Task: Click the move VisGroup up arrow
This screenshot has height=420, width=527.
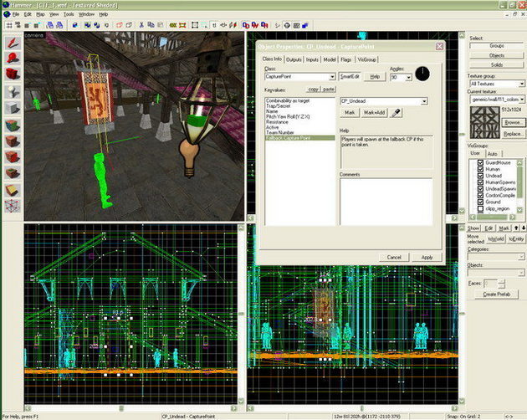Action: [x=516, y=228]
